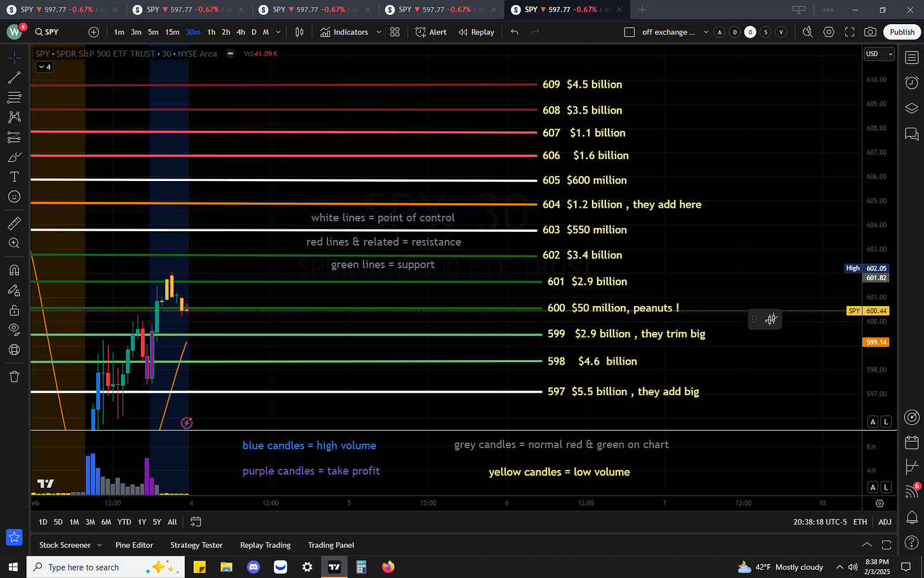Image resolution: width=924 pixels, height=578 pixels.
Task: Take a chart snapshot with camera icon
Action: click(871, 32)
